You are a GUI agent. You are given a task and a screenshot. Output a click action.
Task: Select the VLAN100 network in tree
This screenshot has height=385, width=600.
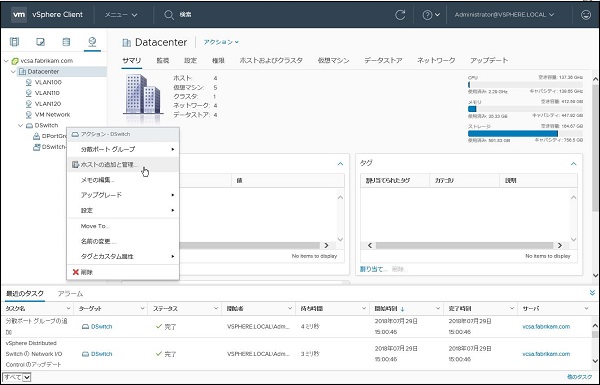48,82
